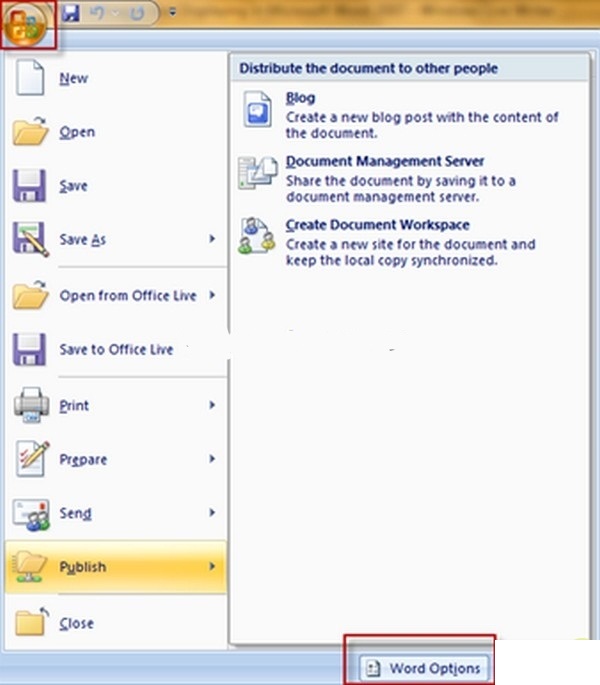The height and width of the screenshot is (685, 600).
Task: Click the Open folder icon
Action: (x=31, y=132)
